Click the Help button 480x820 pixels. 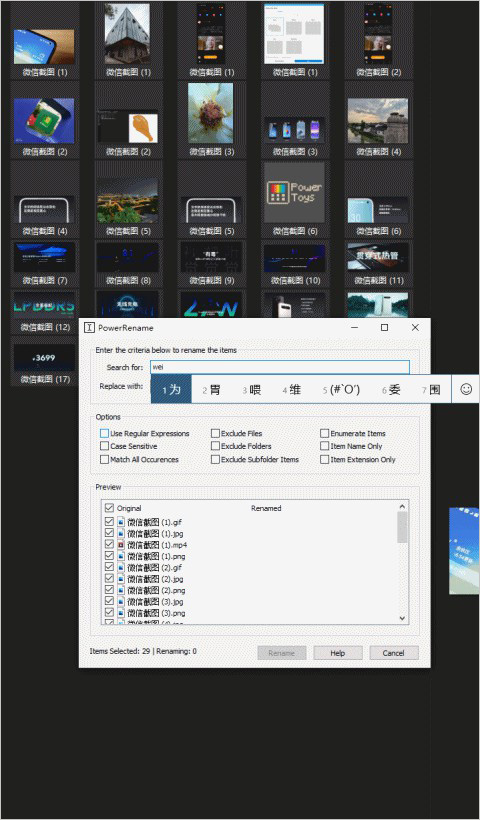[x=338, y=653]
